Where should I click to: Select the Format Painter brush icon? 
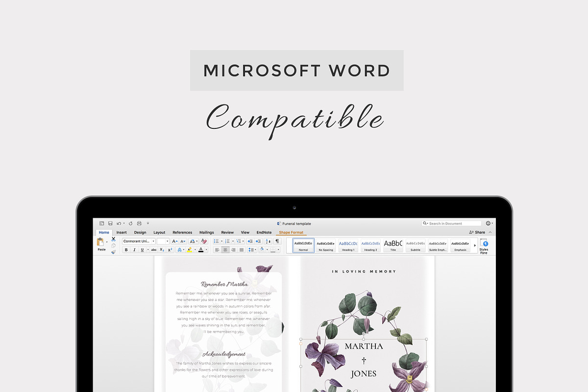[x=114, y=252]
